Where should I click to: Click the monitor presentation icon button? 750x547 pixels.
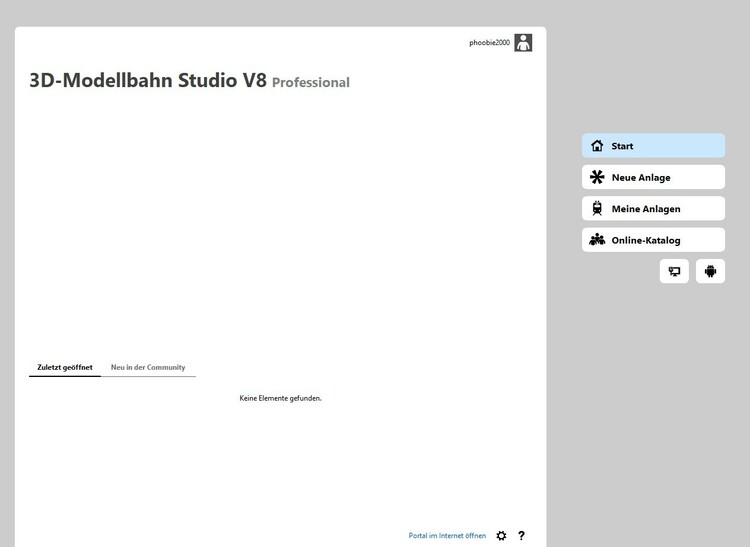pyautogui.click(x=674, y=271)
